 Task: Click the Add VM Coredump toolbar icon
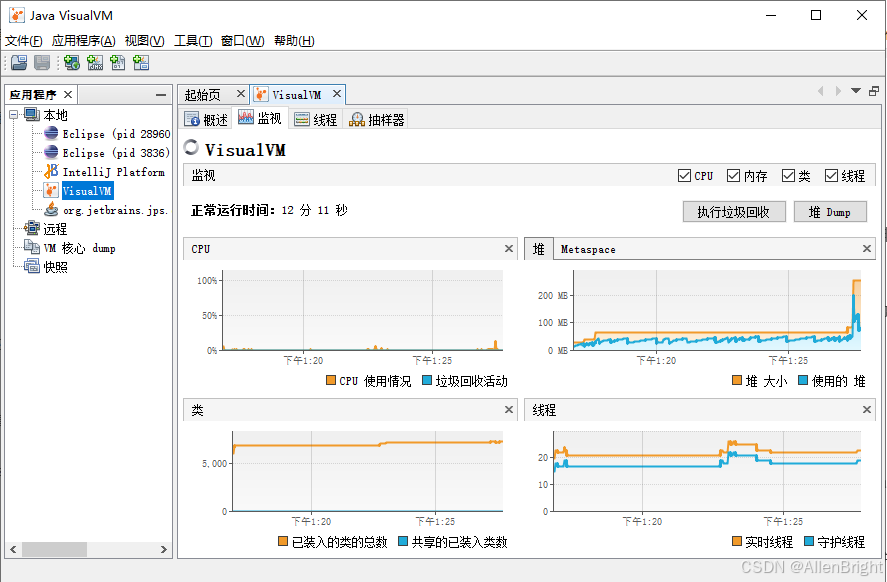[x=118, y=63]
